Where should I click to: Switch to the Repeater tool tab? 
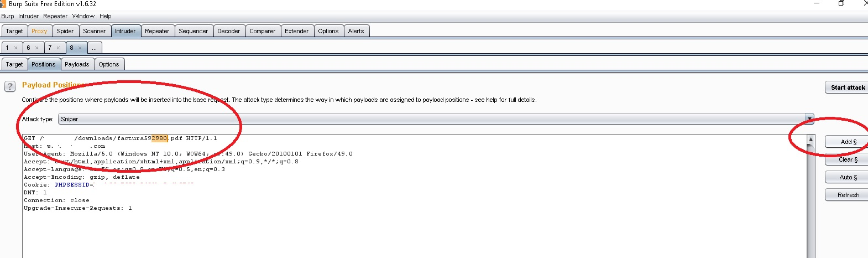coord(157,31)
